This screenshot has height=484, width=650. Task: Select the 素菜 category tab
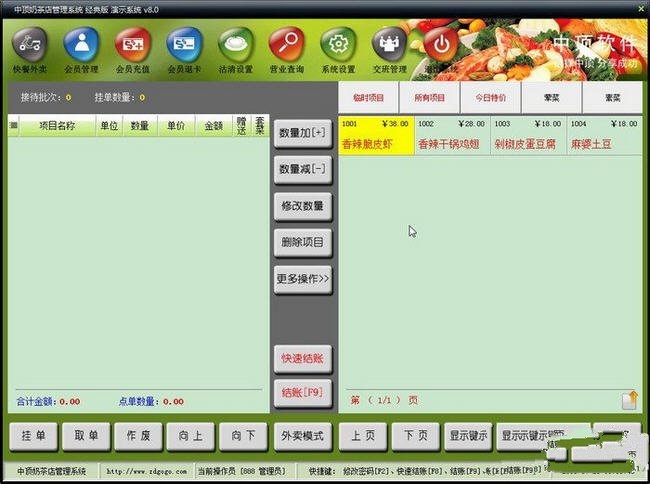(x=612, y=98)
